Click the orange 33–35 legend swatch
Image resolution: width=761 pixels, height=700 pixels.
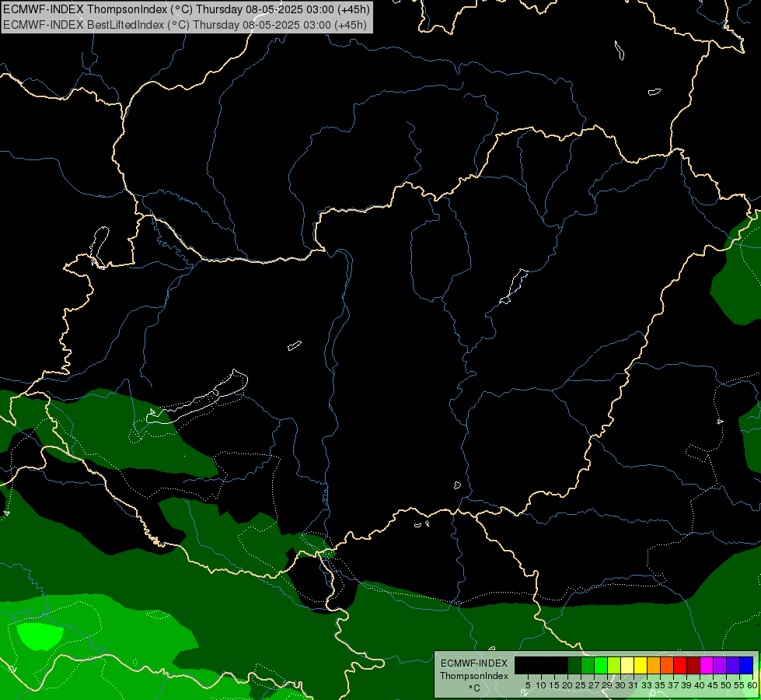point(654,665)
